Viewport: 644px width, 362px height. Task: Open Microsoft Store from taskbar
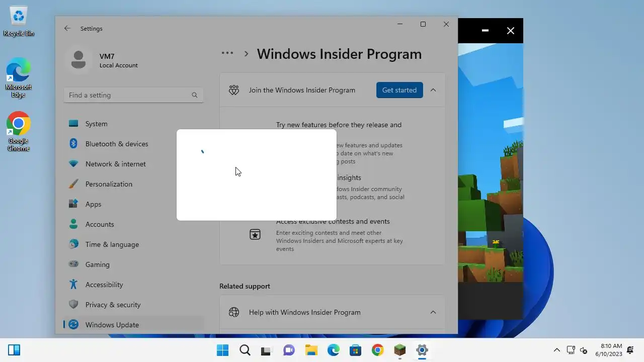(355, 350)
